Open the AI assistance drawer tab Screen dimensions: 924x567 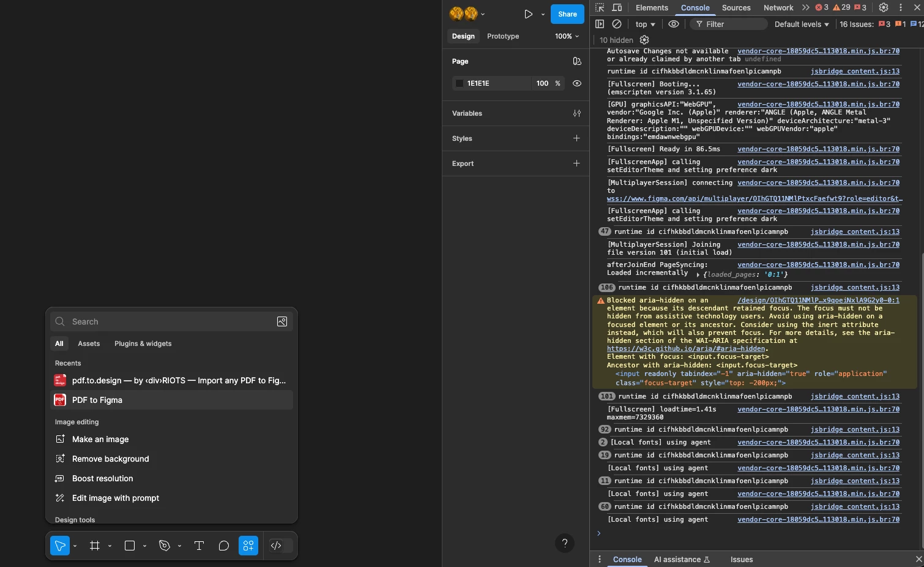point(682,559)
